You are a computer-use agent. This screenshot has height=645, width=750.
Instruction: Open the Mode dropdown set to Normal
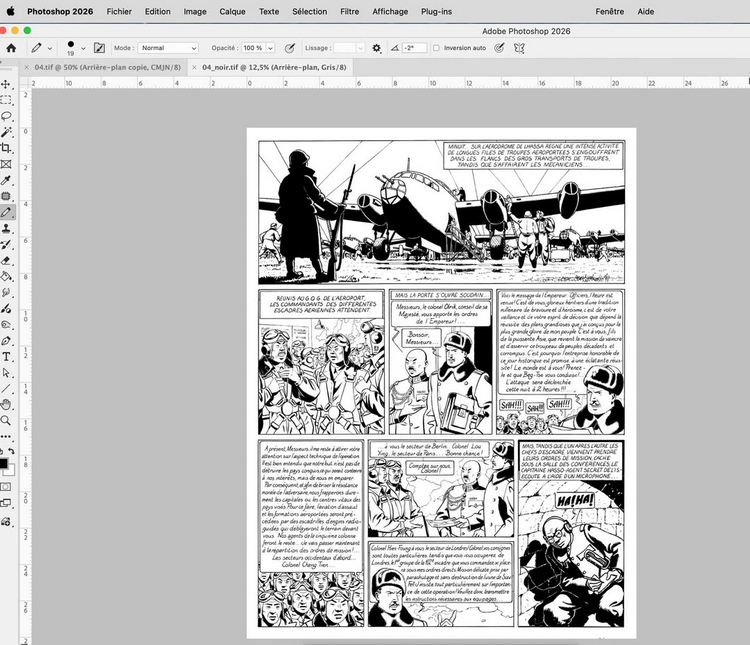(168, 48)
